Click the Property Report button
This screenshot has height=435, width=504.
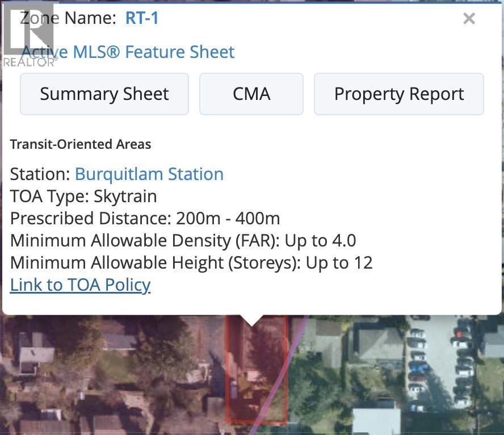tap(399, 94)
